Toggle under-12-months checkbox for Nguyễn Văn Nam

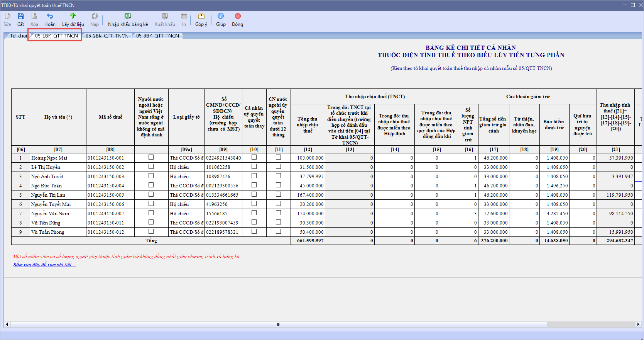coord(278,213)
